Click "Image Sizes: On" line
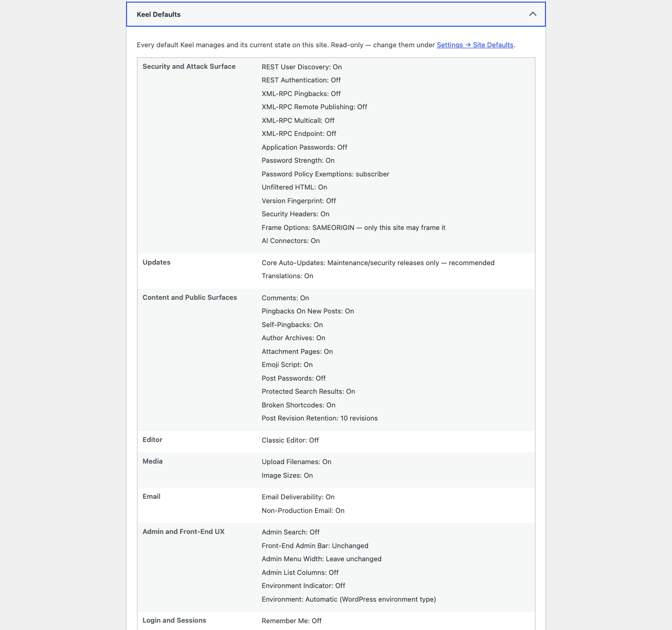Viewport: 672px width, 630px height. (x=287, y=476)
